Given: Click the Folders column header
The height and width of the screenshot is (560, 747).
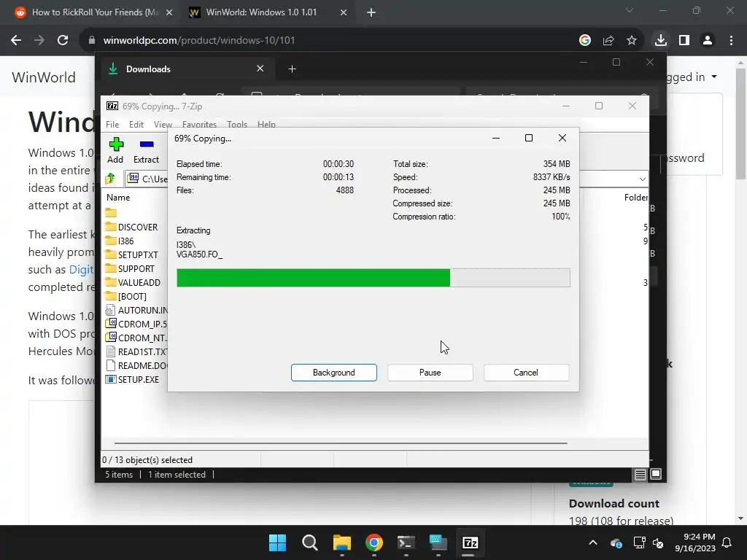Looking at the screenshot, I should (x=636, y=197).
